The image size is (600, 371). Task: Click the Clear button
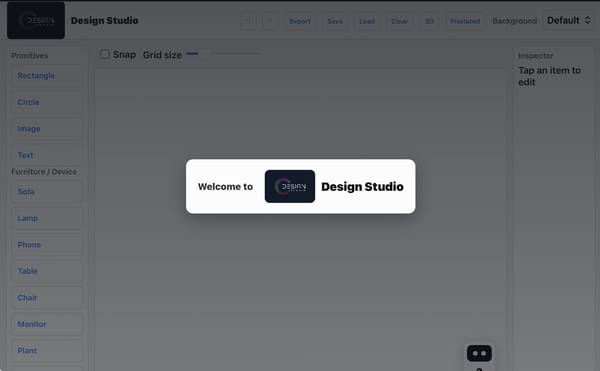(399, 21)
